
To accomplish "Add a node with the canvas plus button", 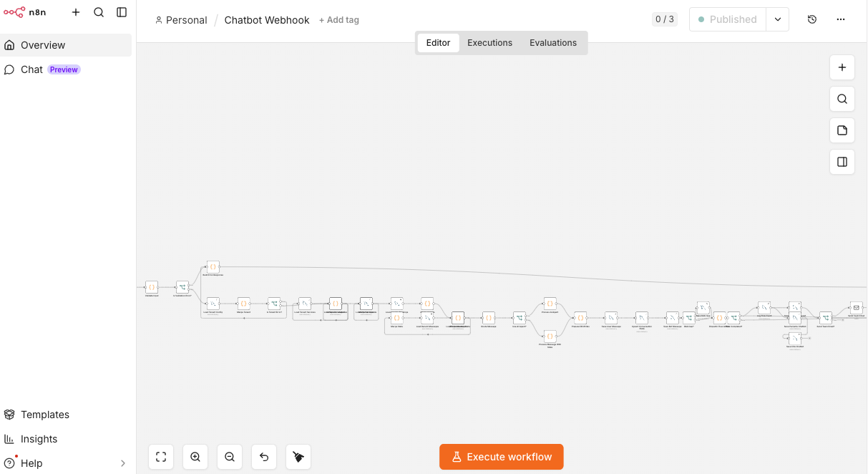I will [842, 67].
